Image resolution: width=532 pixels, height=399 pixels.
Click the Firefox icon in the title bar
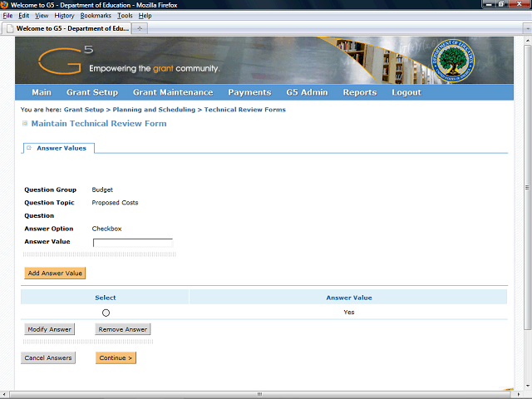coord(4,5)
